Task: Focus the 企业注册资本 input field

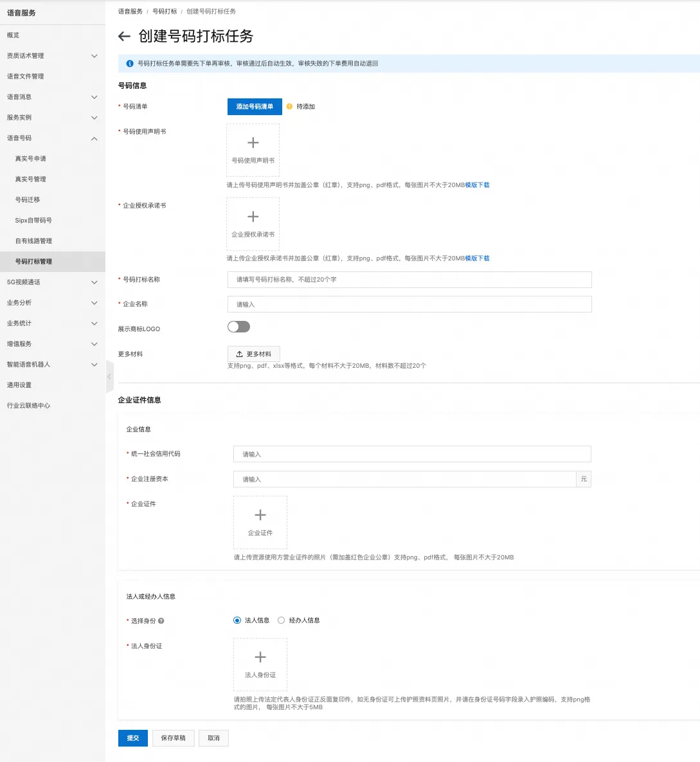Action: point(405,479)
